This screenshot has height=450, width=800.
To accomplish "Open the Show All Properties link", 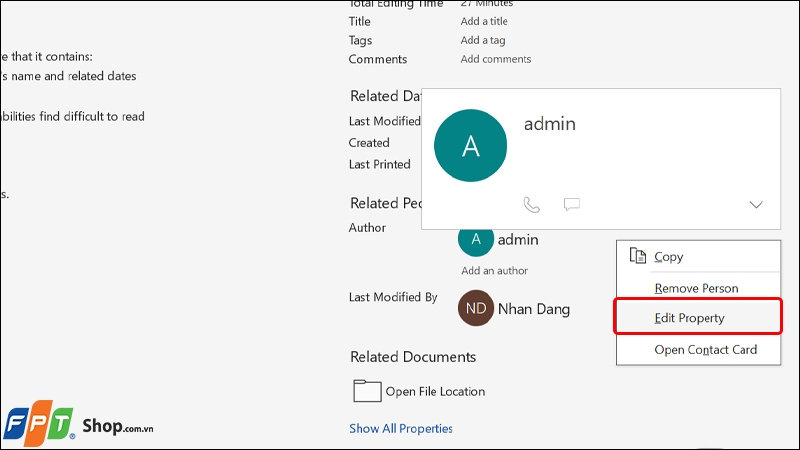I will [x=401, y=429].
